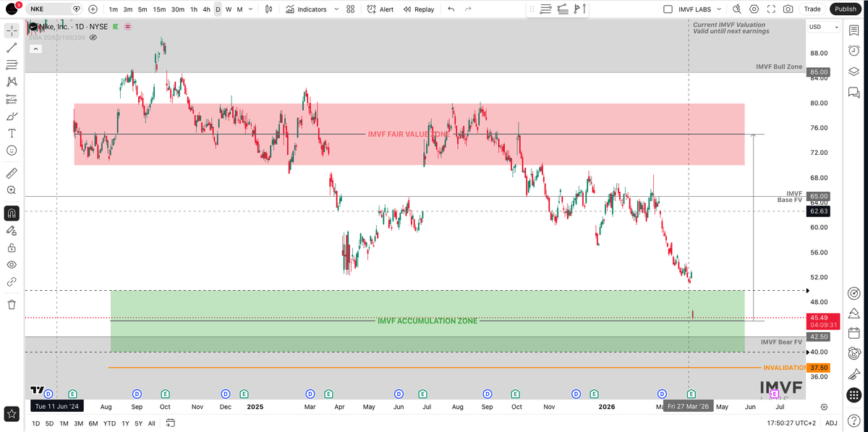Viewport: 868px width, 432px height.
Task: Open the alerts clock panel in right sidebar
Action: tap(854, 51)
